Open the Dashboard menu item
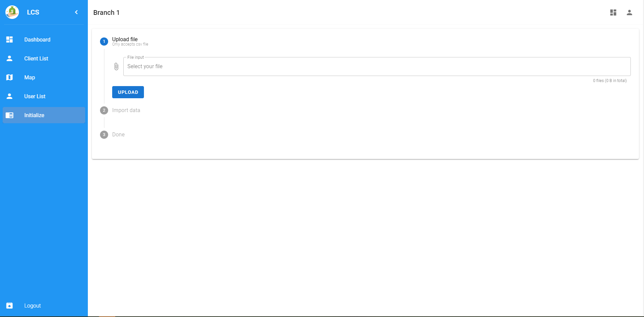This screenshot has height=317, width=644. click(x=37, y=39)
